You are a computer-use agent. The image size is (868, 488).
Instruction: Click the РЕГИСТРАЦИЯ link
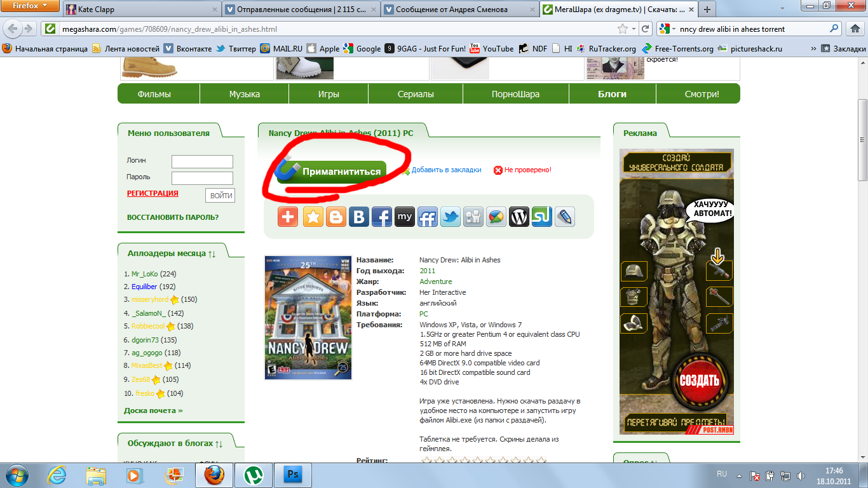[x=153, y=193]
